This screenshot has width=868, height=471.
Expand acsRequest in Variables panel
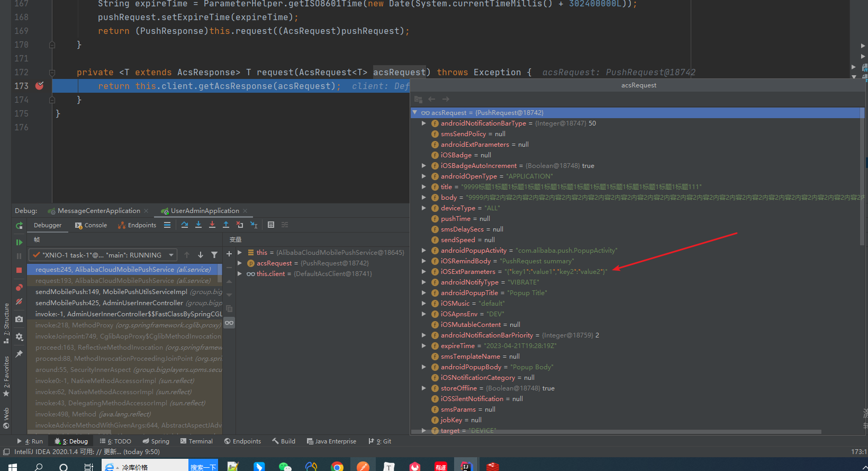coord(240,263)
